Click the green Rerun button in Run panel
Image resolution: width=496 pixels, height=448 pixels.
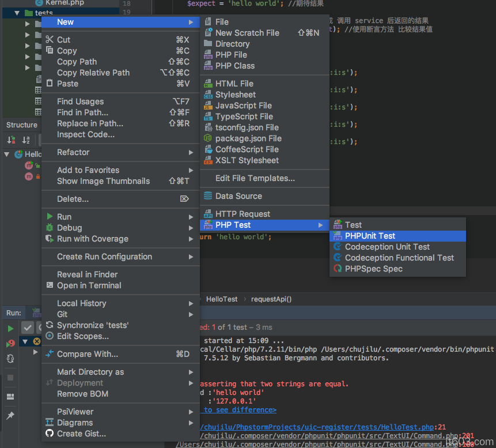pos(10,328)
